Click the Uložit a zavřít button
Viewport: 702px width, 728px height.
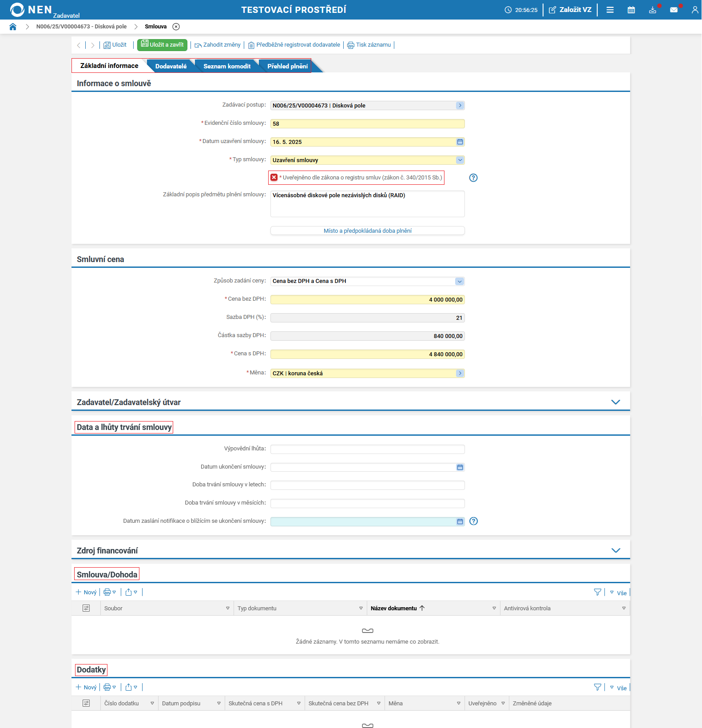(x=163, y=45)
